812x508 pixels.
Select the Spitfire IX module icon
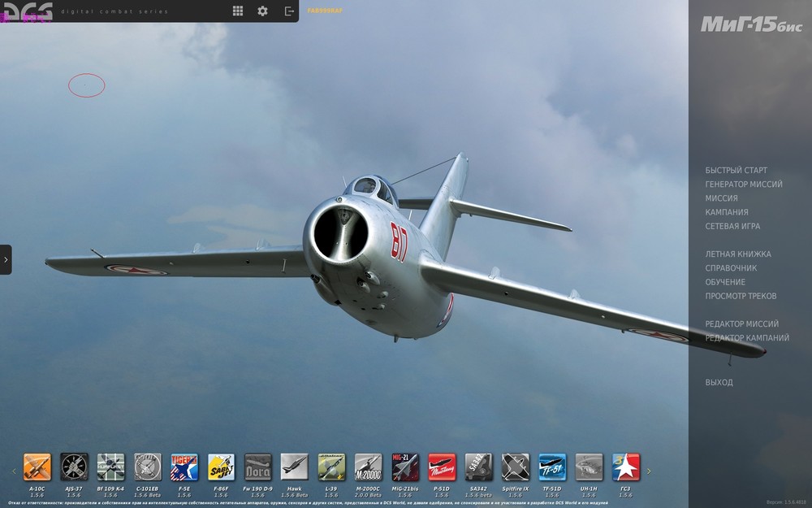tap(516, 467)
